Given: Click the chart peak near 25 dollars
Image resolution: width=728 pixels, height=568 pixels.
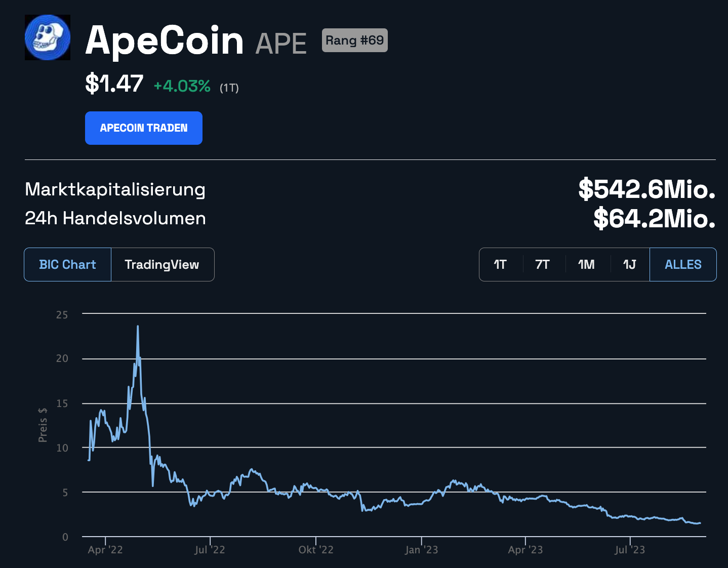Looking at the screenshot, I should pos(138,327).
